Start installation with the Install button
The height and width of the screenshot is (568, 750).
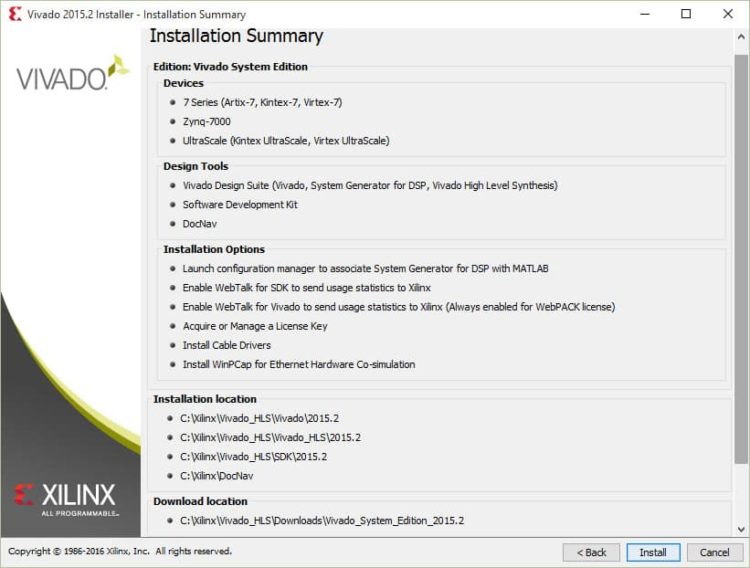[x=653, y=552]
